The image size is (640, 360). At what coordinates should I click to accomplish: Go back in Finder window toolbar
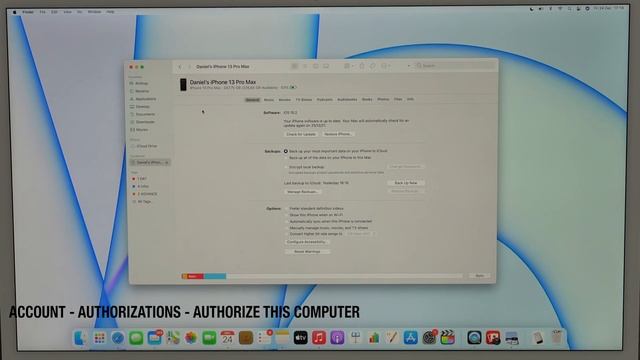(180, 67)
